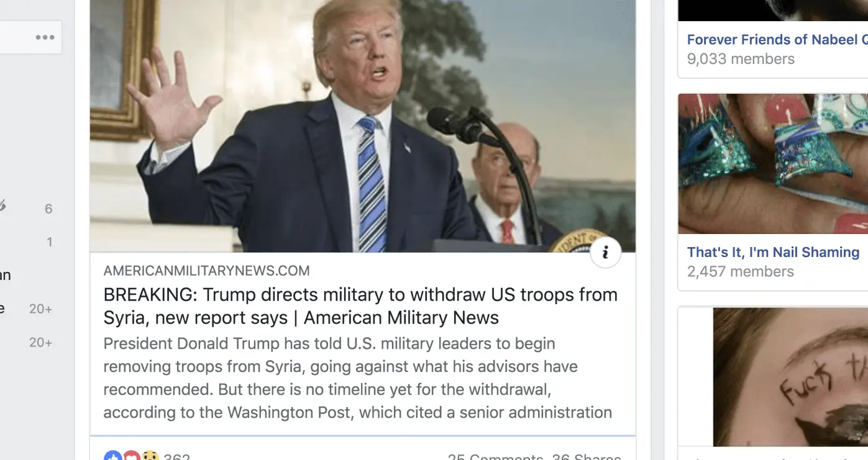This screenshot has height=460, width=868.
Task: Click the AMERICANMILITARYNEWS.COM source label
Action: click(x=206, y=271)
